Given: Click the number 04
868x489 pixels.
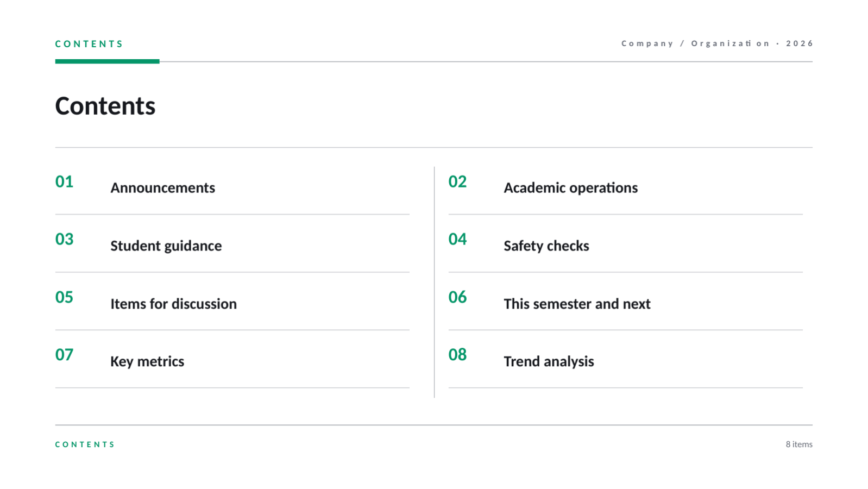Looking at the screenshot, I should click(457, 239).
